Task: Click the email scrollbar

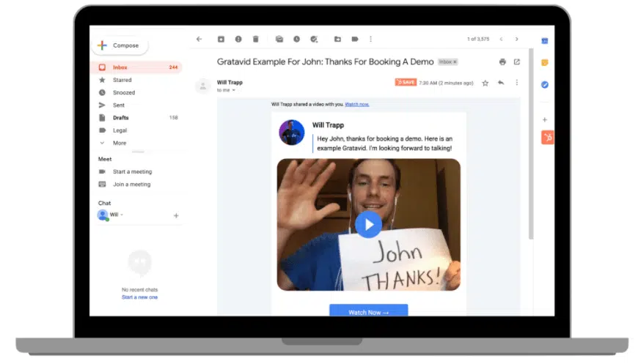Action: [531, 144]
